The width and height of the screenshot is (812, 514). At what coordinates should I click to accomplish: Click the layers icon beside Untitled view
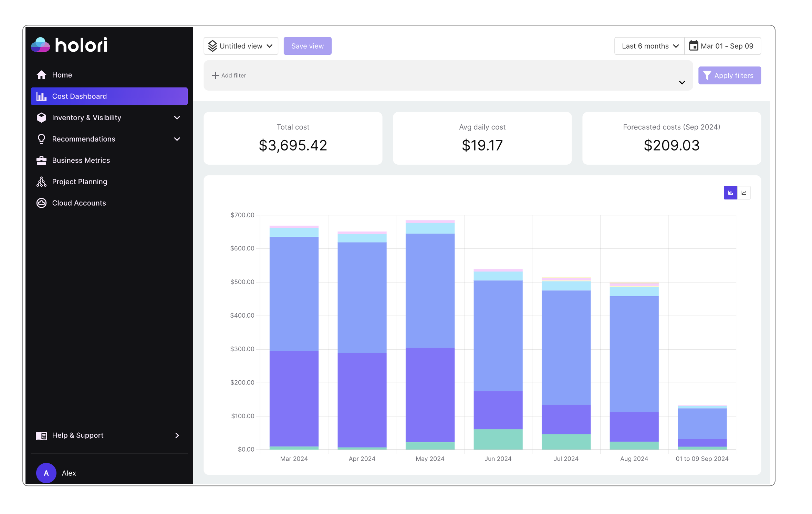click(x=212, y=46)
